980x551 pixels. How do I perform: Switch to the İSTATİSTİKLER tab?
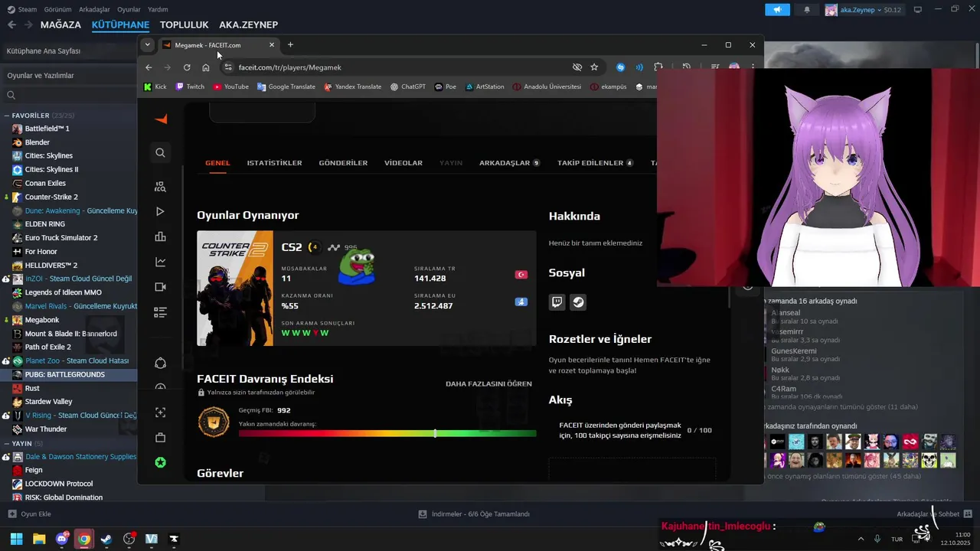coord(274,163)
